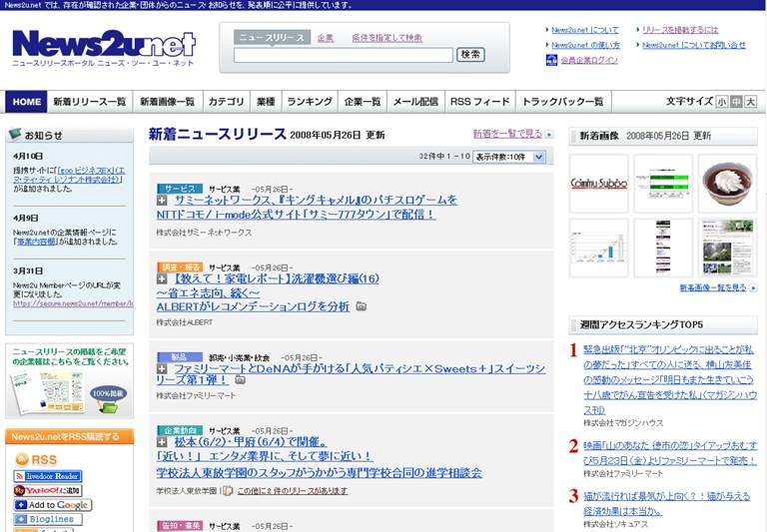Set text size to large 大
The height and width of the screenshot is (532, 767).
pyautogui.click(x=750, y=102)
